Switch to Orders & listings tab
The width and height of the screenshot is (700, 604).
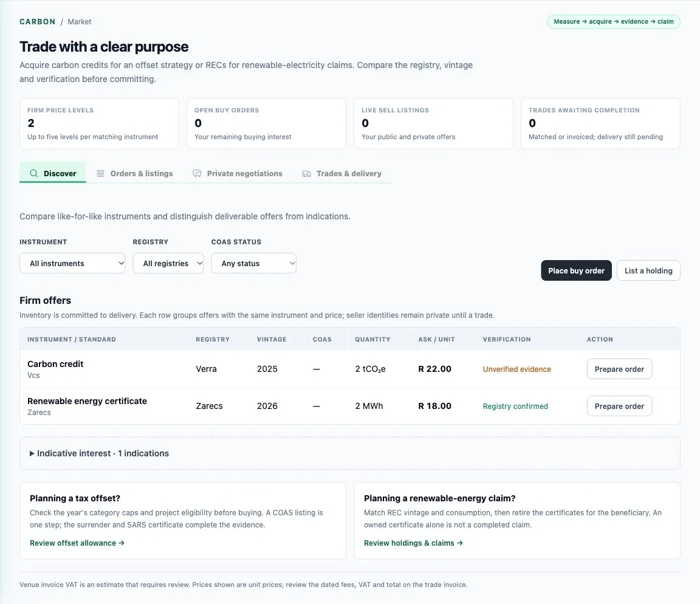point(135,173)
